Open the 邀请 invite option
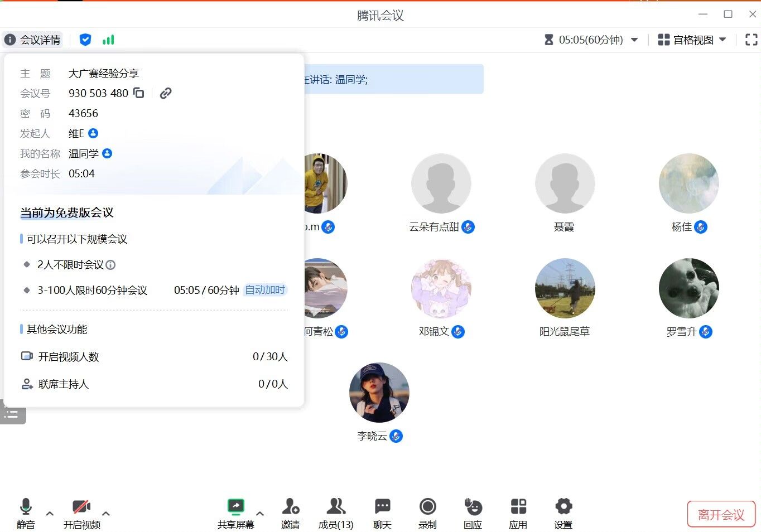The width and height of the screenshot is (761, 532). click(x=291, y=514)
